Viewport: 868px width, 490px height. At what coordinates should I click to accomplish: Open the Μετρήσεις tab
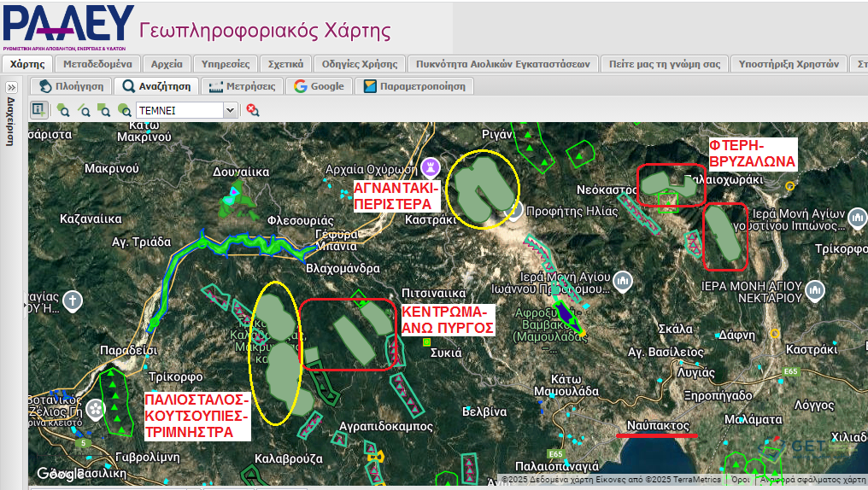click(x=241, y=86)
